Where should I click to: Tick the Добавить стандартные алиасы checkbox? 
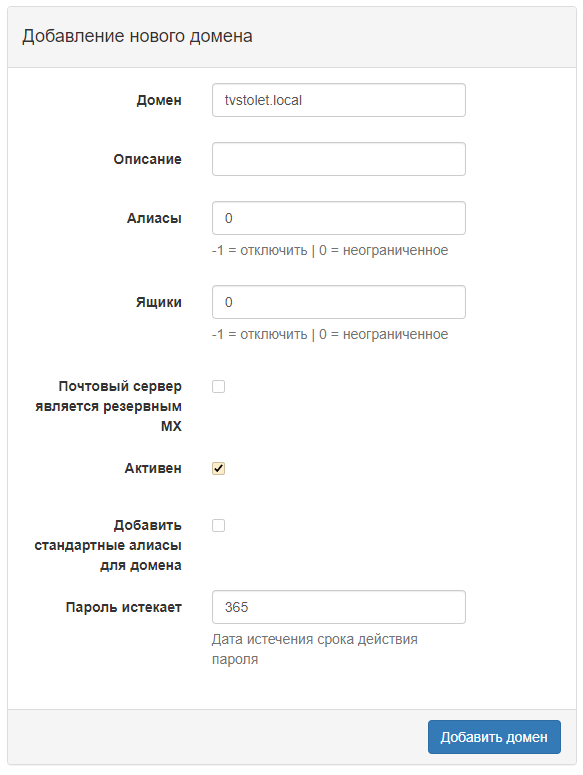coord(218,525)
